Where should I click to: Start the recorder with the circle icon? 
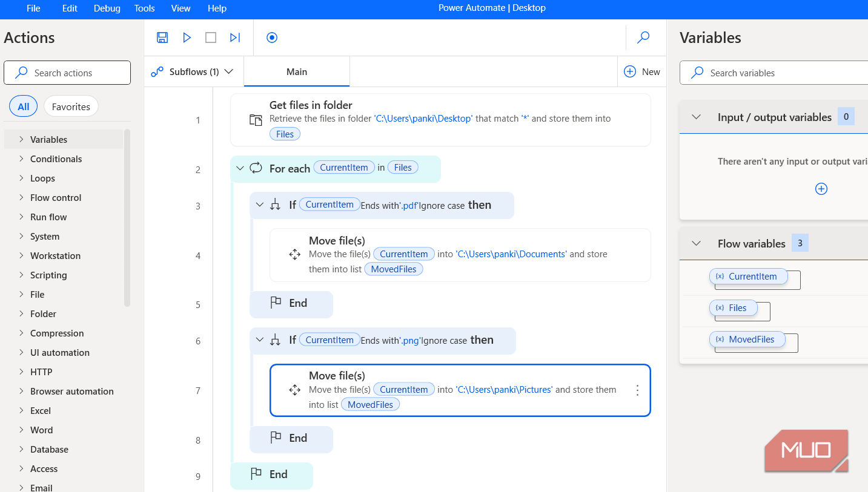pyautogui.click(x=272, y=38)
